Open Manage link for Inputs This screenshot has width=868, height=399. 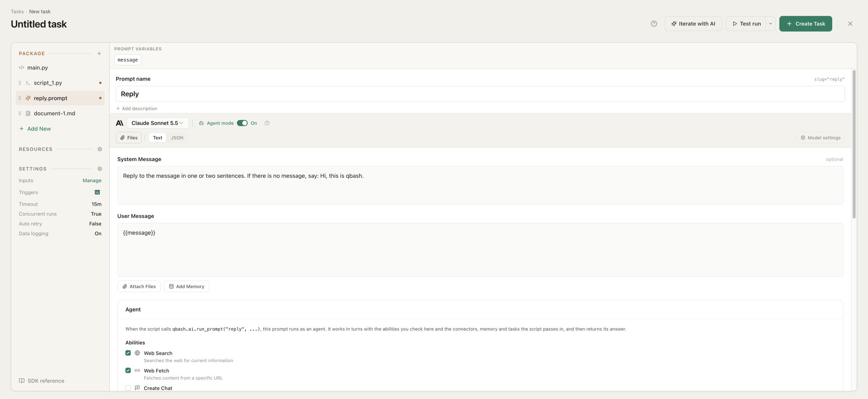pyautogui.click(x=92, y=180)
